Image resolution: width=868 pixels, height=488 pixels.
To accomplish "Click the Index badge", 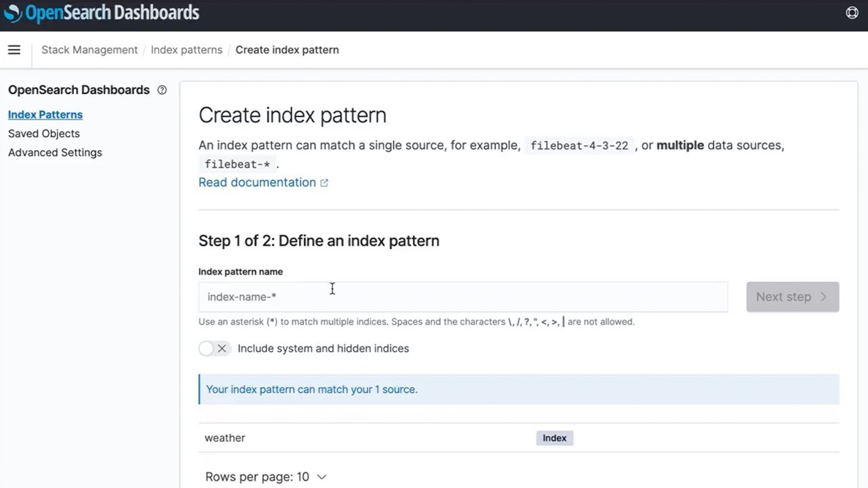I will pyautogui.click(x=555, y=438).
